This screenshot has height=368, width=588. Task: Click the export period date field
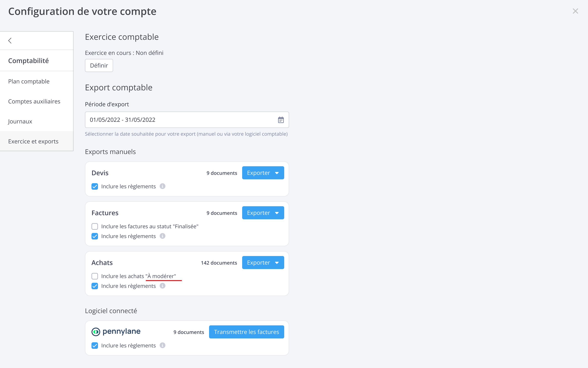click(180, 120)
